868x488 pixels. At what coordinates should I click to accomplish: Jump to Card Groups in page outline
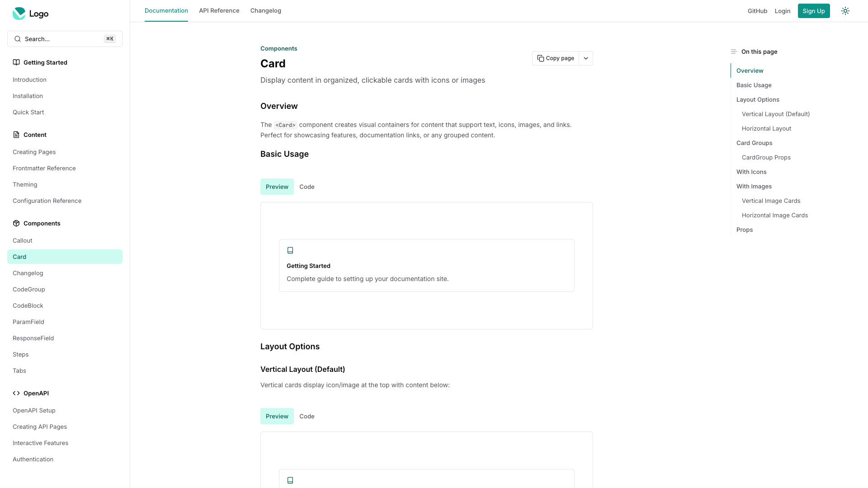[754, 143]
